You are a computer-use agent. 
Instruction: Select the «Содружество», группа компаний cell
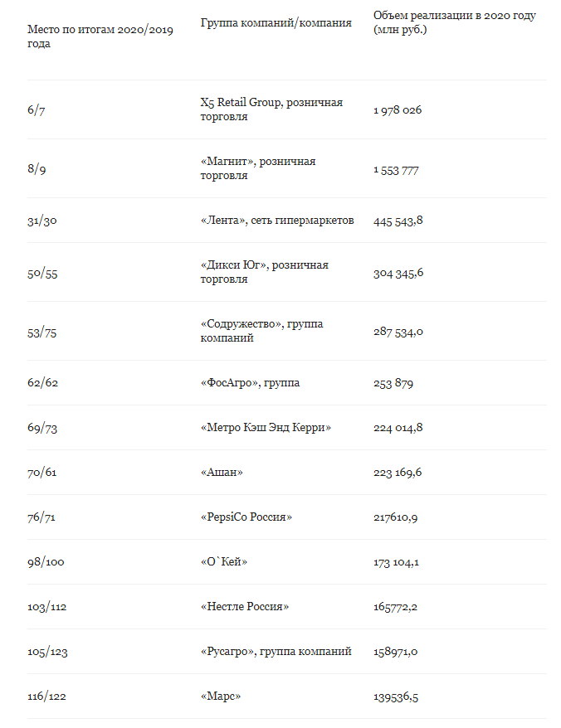tap(261, 331)
